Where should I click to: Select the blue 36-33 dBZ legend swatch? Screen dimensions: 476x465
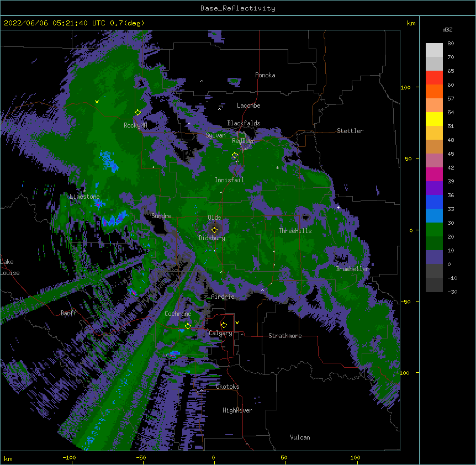click(x=434, y=202)
